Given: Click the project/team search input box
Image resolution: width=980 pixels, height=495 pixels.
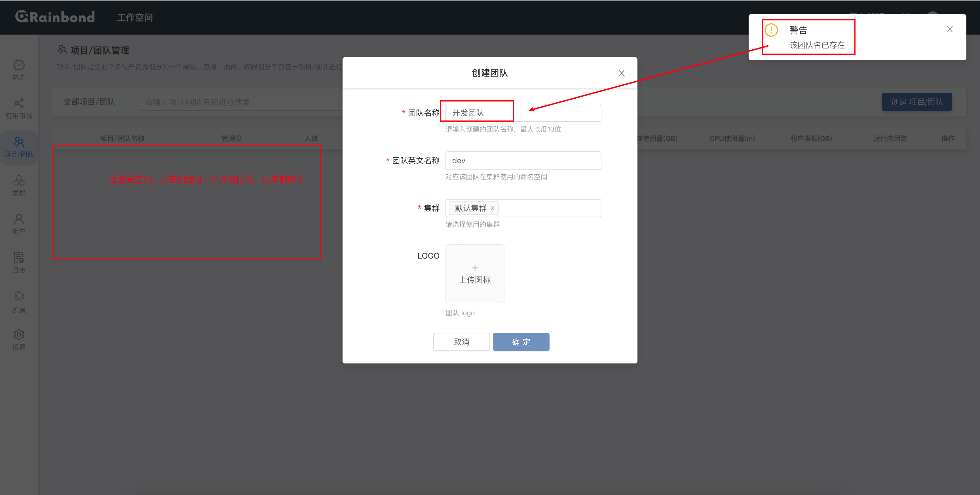Looking at the screenshot, I should coord(240,102).
